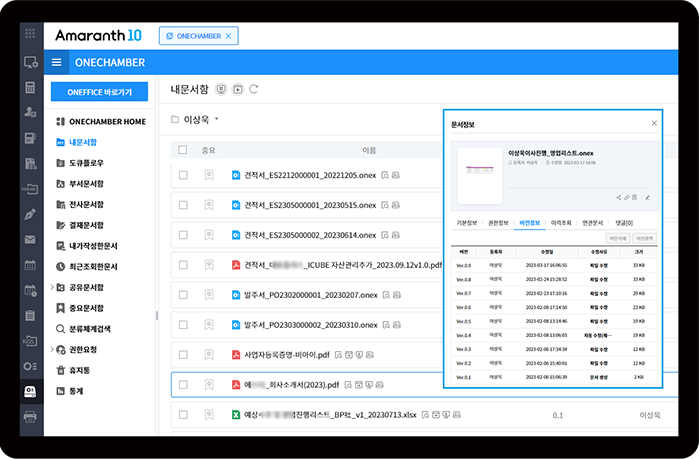This screenshot has height=459, width=699.
Task: Click monitor settings icon in left sidebar
Action: [x=30, y=62]
